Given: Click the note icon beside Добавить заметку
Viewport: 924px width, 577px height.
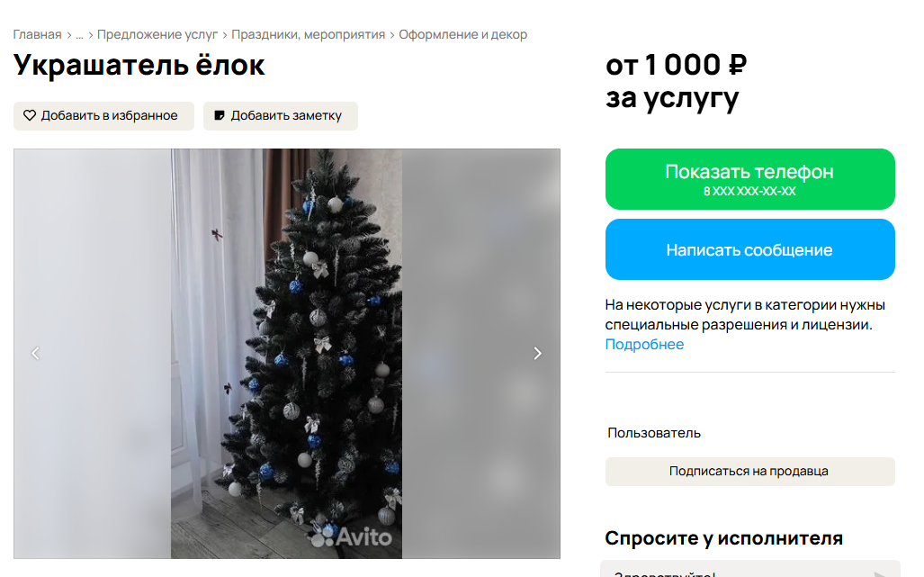Looking at the screenshot, I should pyautogui.click(x=220, y=115).
